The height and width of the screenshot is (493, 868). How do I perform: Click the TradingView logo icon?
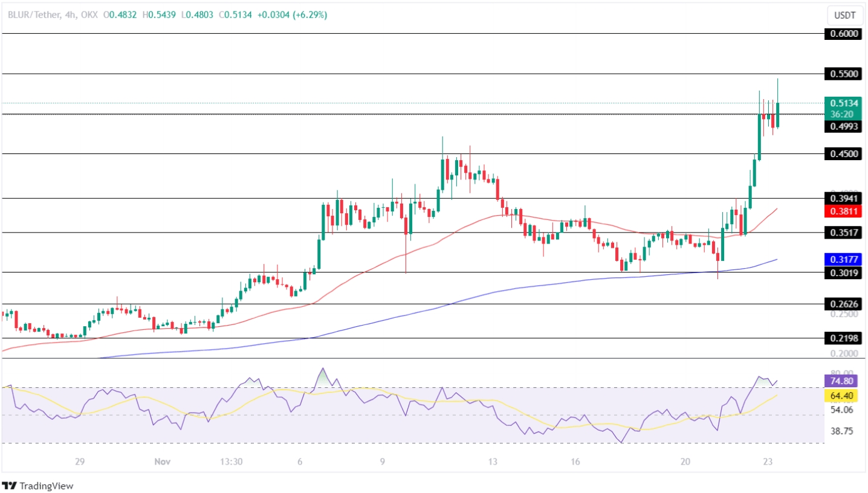point(10,486)
